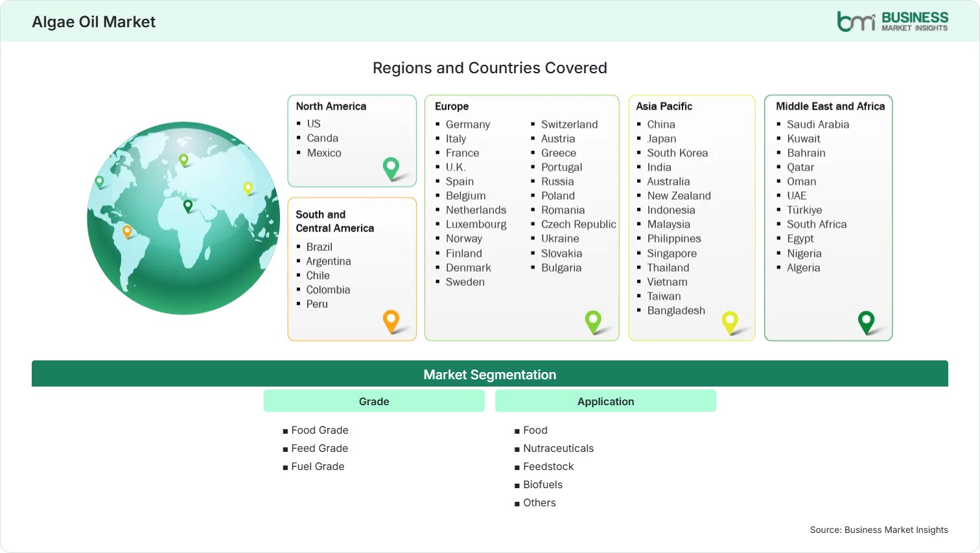Click South Korea entry
The image size is (980, 553).
(677, 153)
